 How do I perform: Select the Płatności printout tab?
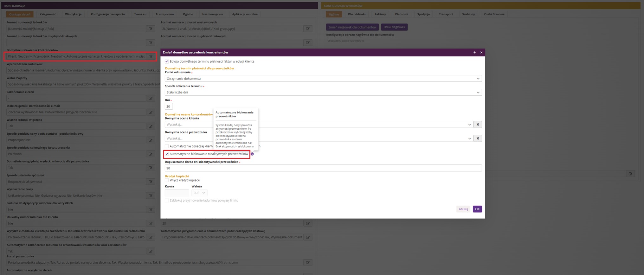tap(402, 14)
